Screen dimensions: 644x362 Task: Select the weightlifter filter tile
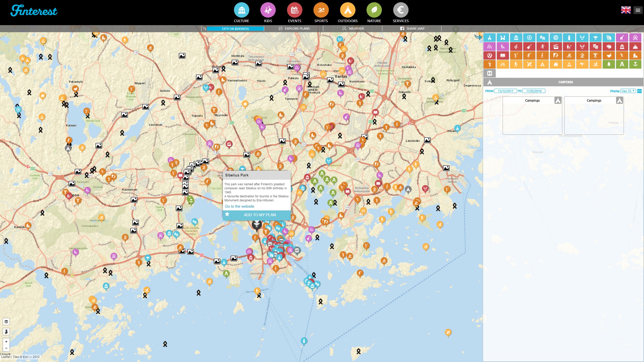pyautogui.click(x=595, y=55)
